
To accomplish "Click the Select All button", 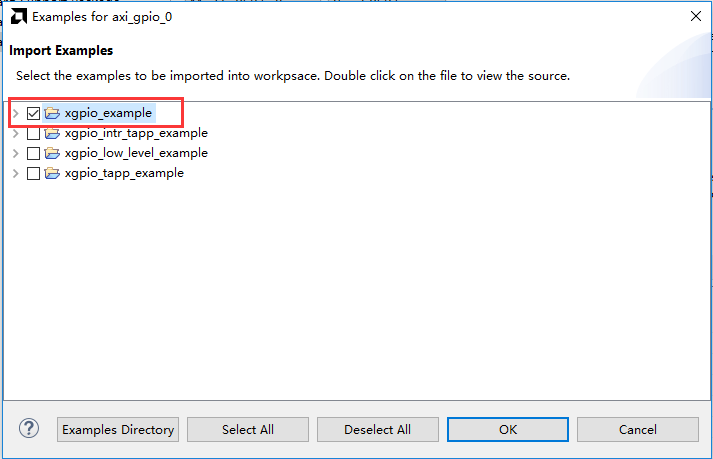I will [x=248, y=429].
